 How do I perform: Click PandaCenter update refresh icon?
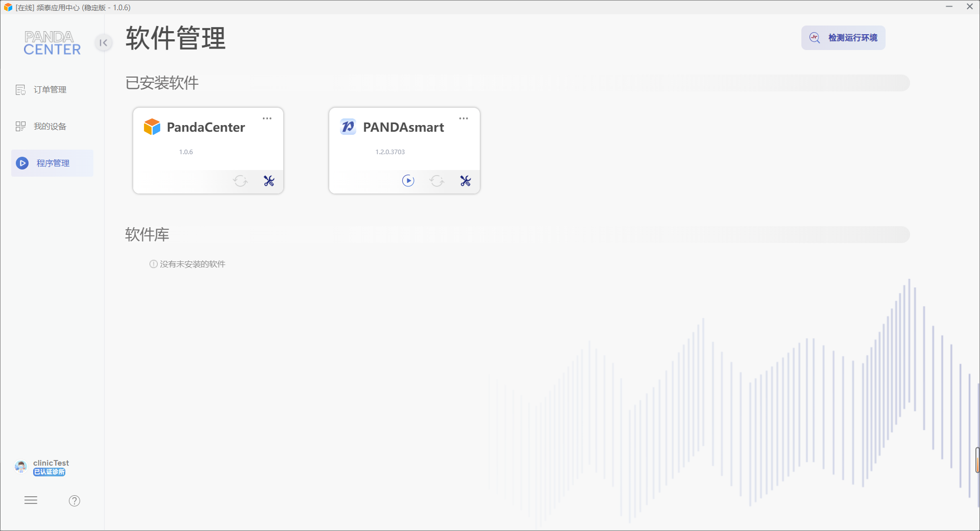(240, 181)
